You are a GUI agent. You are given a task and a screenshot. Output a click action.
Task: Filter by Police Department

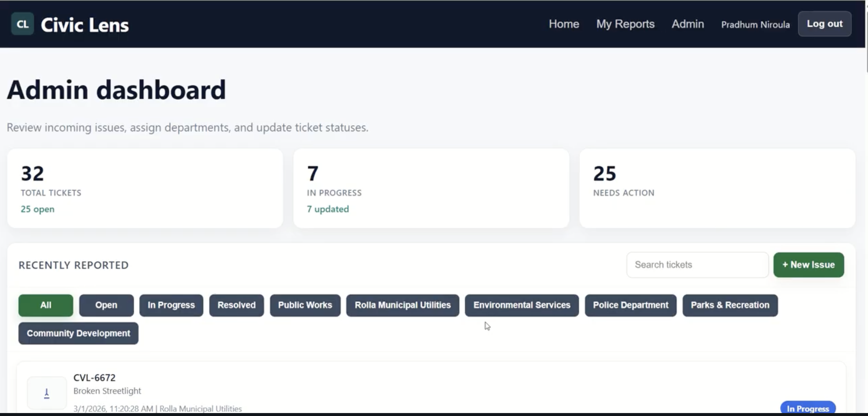(630, 305)
